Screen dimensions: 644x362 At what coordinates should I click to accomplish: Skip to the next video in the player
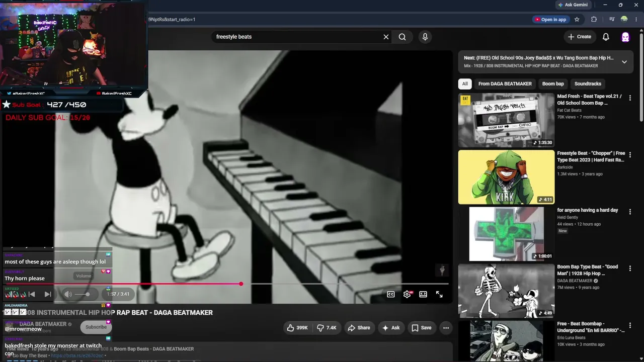click(48, 294)
